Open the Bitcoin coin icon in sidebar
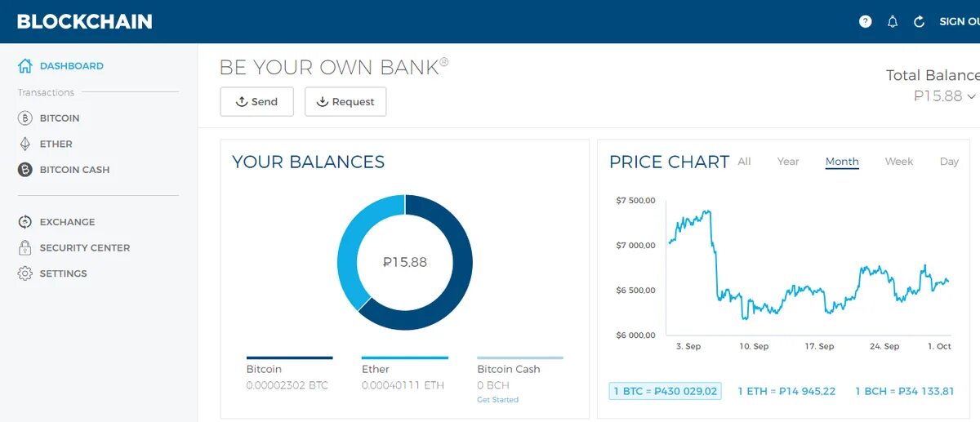 [25, 118]
